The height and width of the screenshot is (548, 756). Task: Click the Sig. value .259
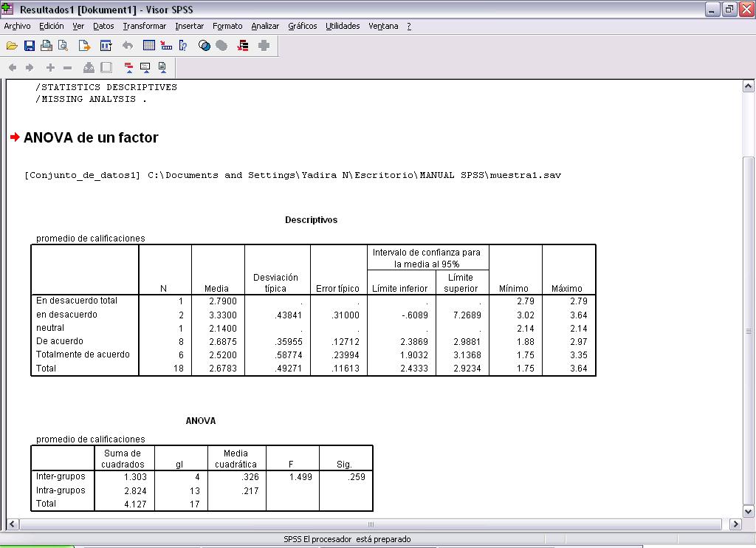click(x=357, y=477)
